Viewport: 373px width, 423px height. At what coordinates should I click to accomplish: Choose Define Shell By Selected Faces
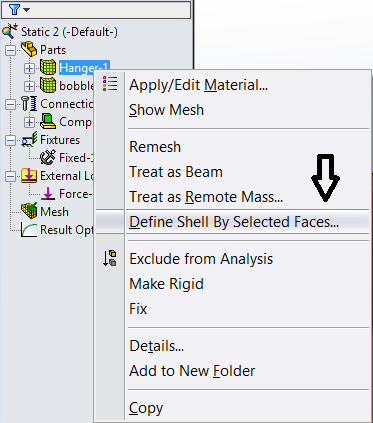pyautogui.click(x=233, y=222)
